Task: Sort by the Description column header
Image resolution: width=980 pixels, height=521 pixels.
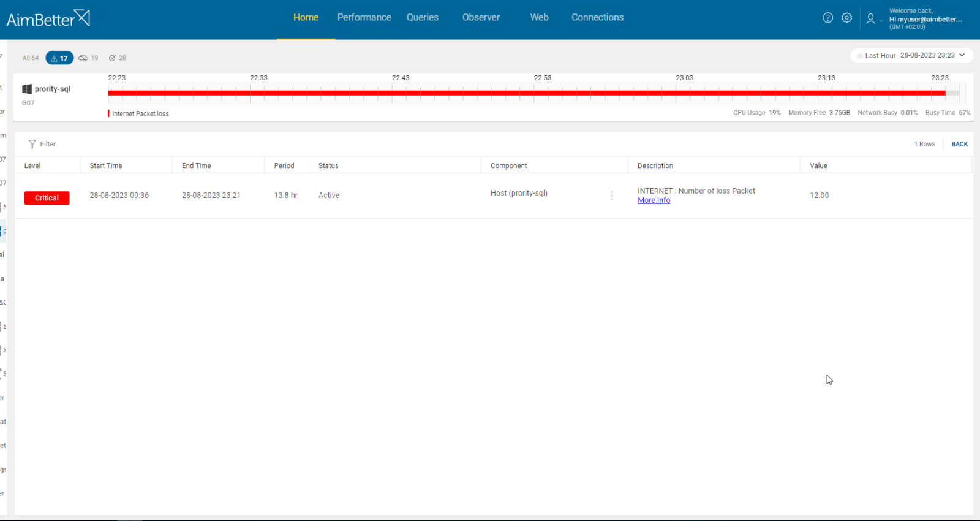Action: 655,166
